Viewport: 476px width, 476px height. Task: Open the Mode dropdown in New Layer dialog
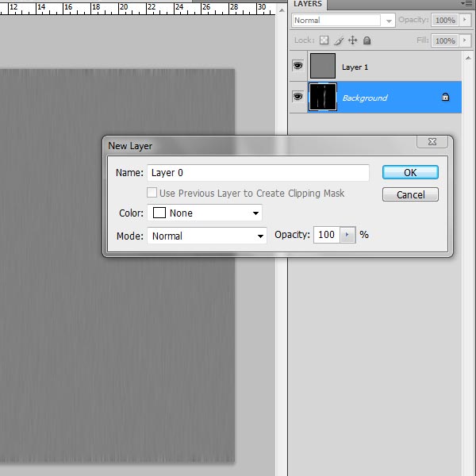(x=207, y=236)
